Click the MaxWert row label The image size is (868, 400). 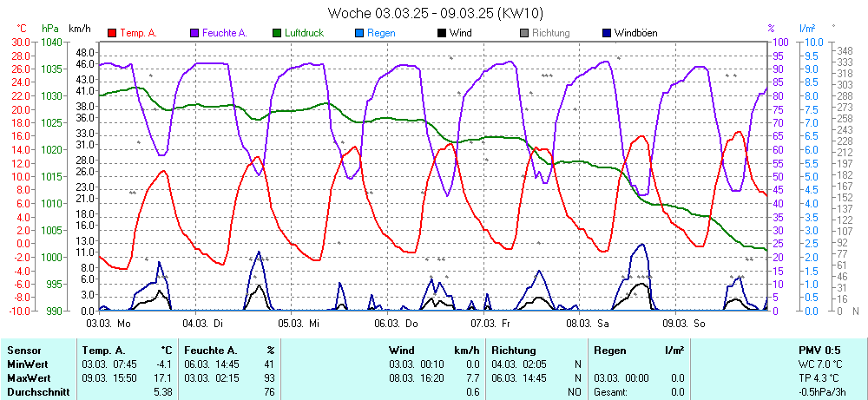(x=30, y=378)
